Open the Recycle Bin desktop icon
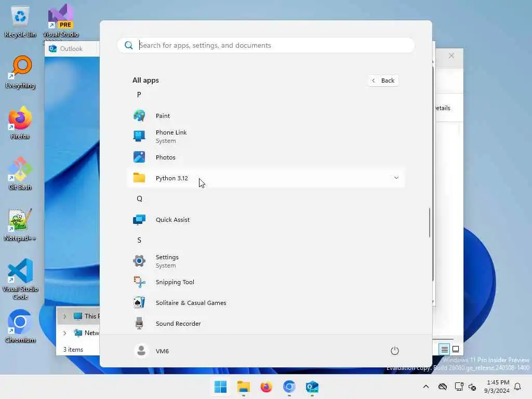This screenshot has height=399, width=532. click(20, 21)
